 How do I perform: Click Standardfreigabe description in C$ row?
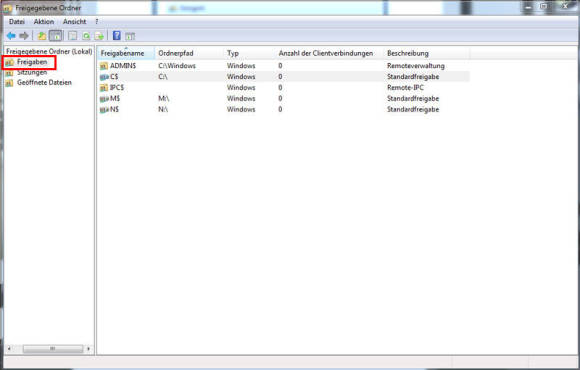(x=413, y=77)
